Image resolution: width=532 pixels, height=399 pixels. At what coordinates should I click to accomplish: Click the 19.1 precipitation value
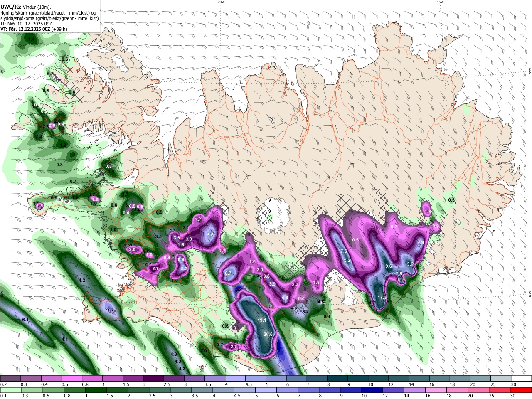(x=262, y=320)
